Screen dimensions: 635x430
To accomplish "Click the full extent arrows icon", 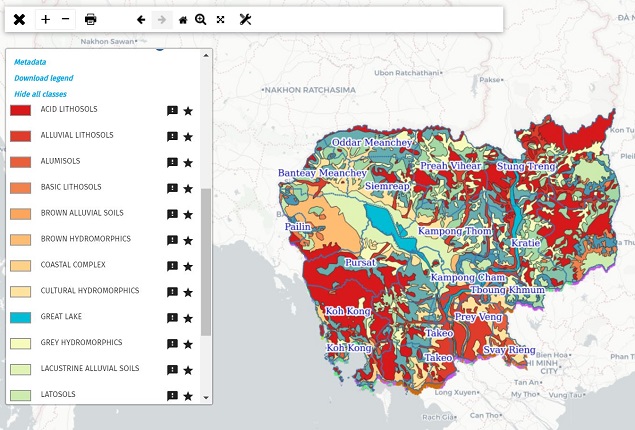I will pyautogui.click(x=220, y=19).
